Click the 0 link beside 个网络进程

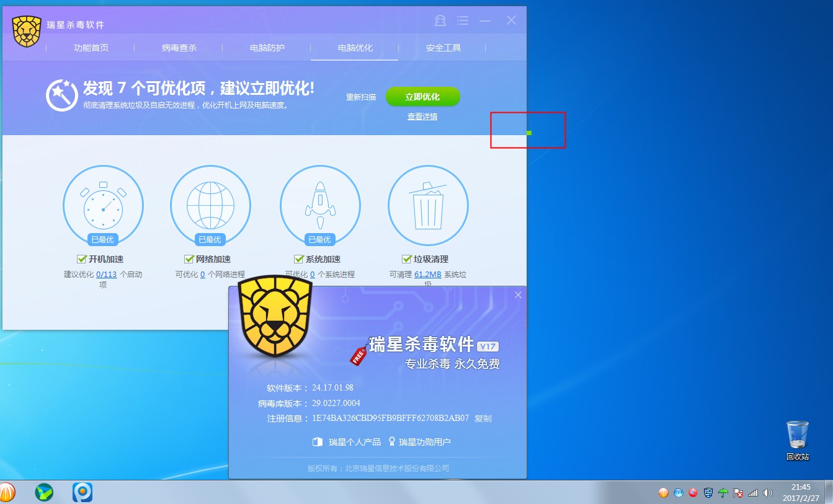tap(203, 274)
